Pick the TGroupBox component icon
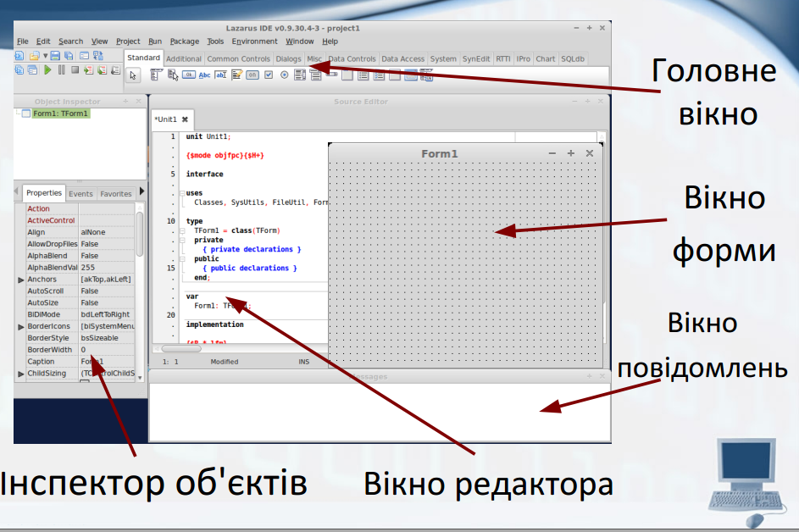The width and height of the screenshot is (799, 532). click(347, 75)
